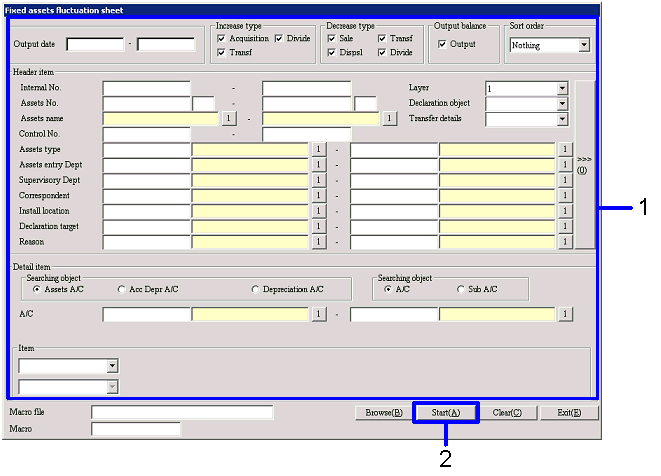Click the Macro file input field
The image size is (661, 476).
182,412
